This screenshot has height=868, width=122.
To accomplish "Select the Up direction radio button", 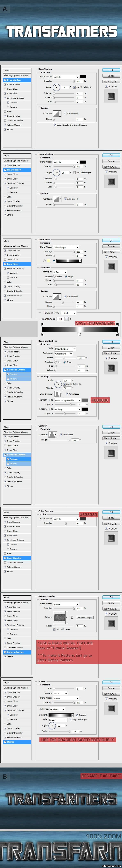I will click(56, 362).
